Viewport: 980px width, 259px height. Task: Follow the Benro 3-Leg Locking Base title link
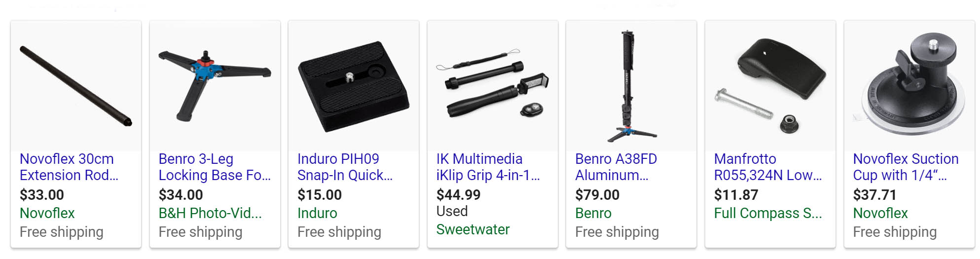(215, 167)
